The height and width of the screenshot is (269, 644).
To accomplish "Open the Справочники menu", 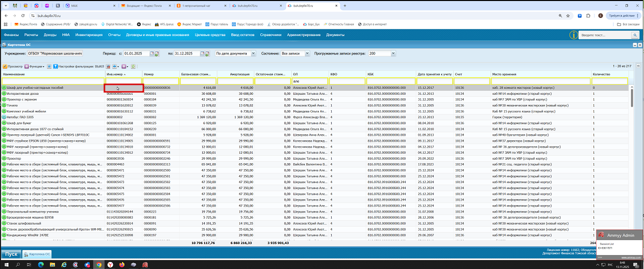I will (x=270, y=35).
